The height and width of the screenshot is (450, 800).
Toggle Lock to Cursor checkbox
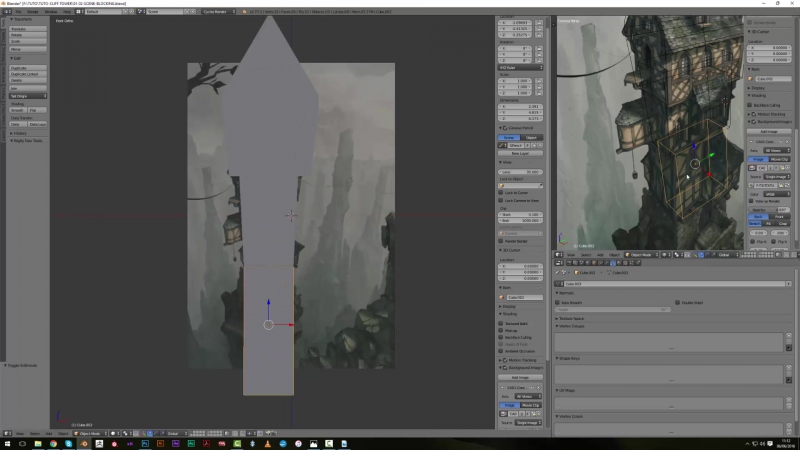coord(501,193)
